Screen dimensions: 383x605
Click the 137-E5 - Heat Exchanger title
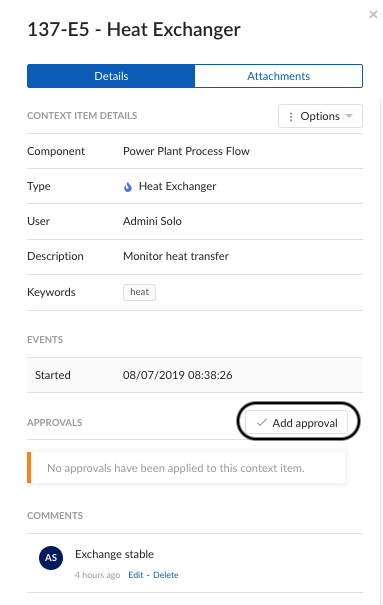(x=134, y=30)
